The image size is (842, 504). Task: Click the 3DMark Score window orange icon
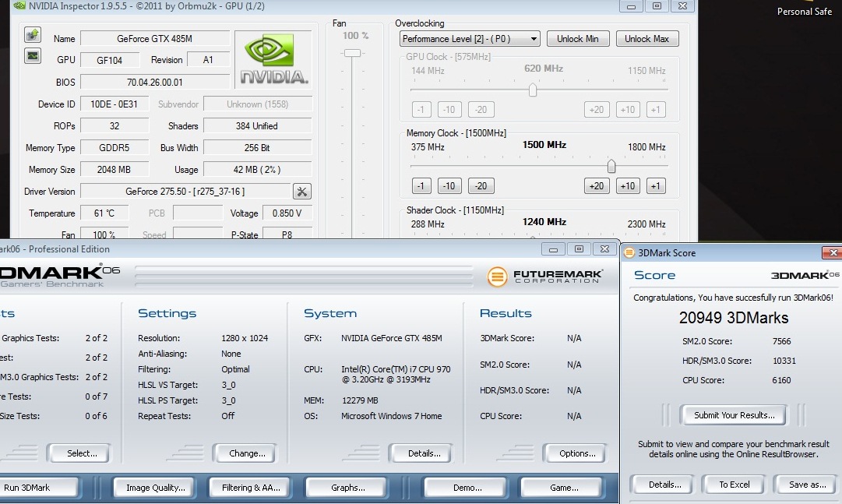[x=629, y=252]
